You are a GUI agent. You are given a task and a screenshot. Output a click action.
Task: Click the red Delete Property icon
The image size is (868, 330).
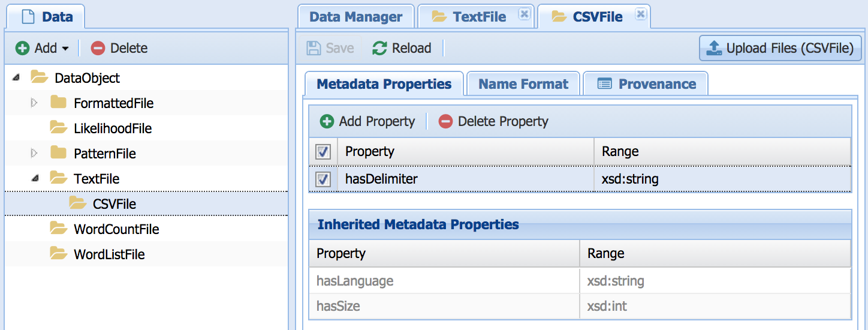point(445,121)
